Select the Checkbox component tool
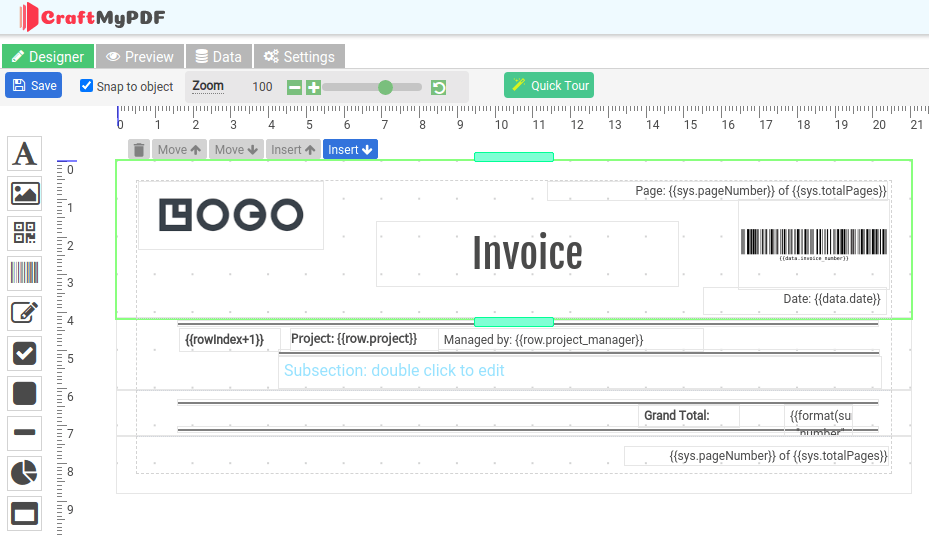The width and height of the screenshot is (929, 539). click(24, 354)
